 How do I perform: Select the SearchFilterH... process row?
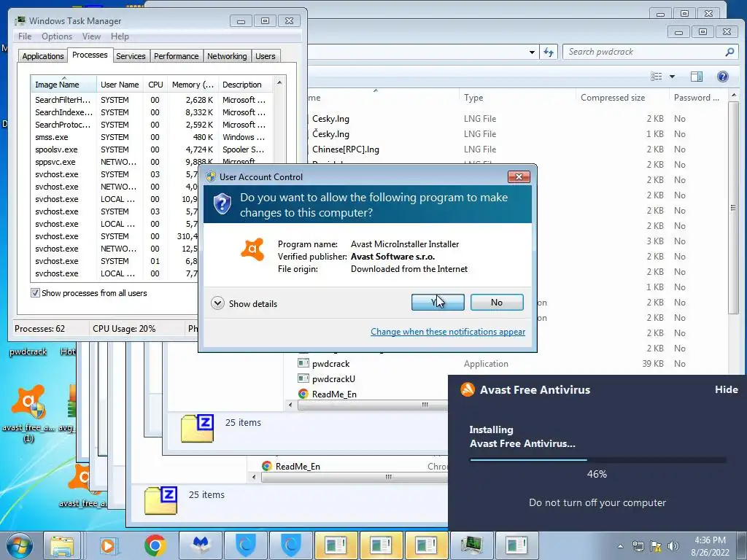(x=151, y=100)
